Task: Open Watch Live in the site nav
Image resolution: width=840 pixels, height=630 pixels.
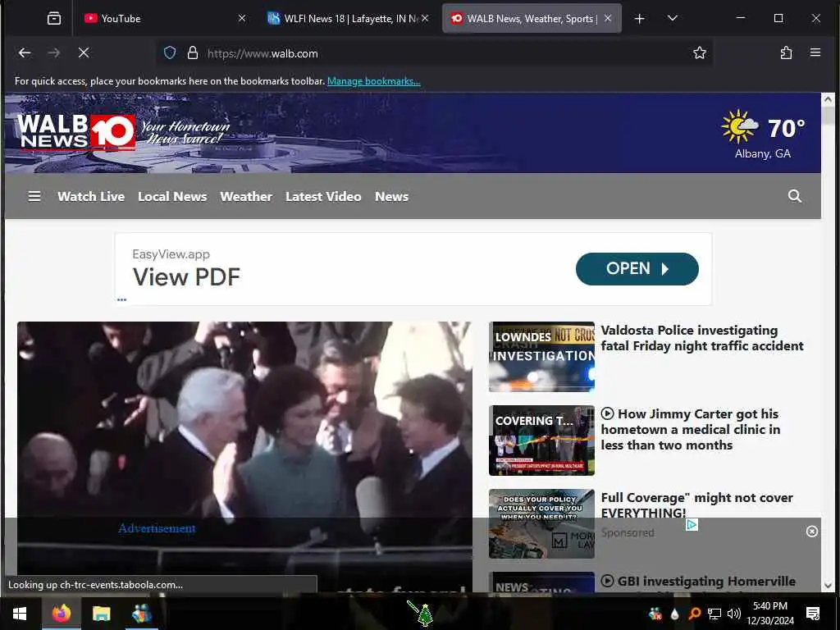Action: pos(91,197)
